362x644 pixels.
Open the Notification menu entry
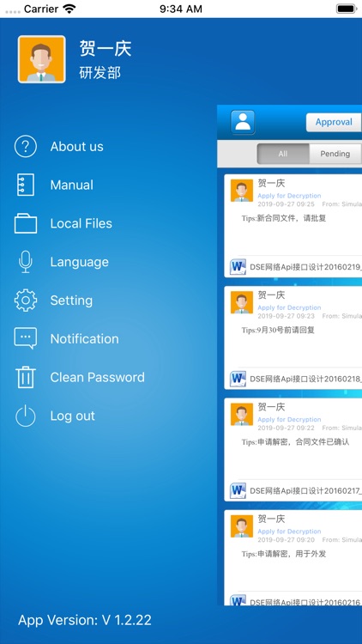click(85, 339)
